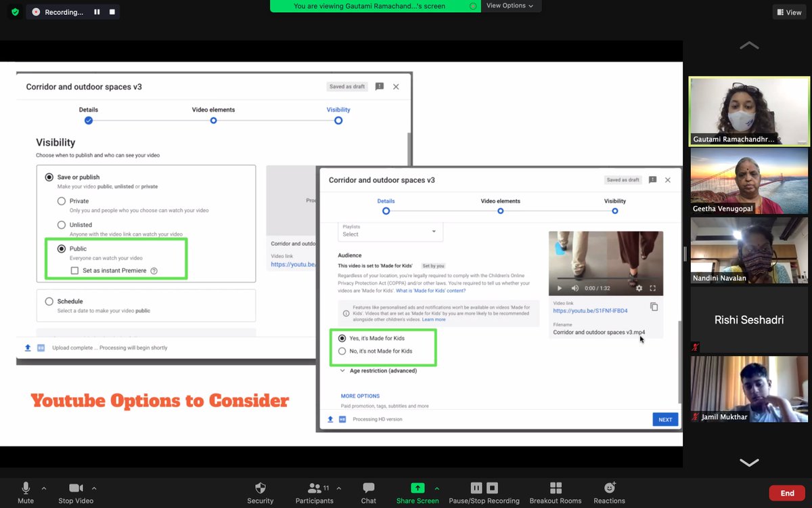
Task: Click the feedback icon in Visibility dialog
Action: click(x=380, y=87)
